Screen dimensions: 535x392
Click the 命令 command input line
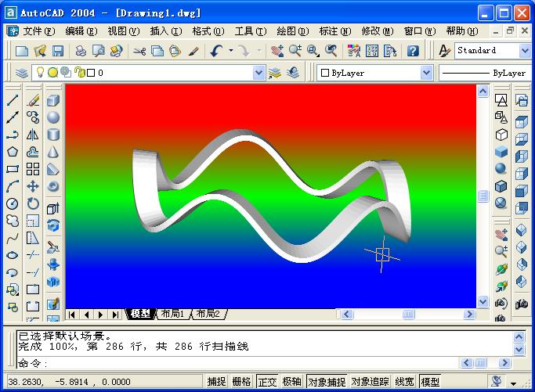pyautogui.click(x=238, y=363)
